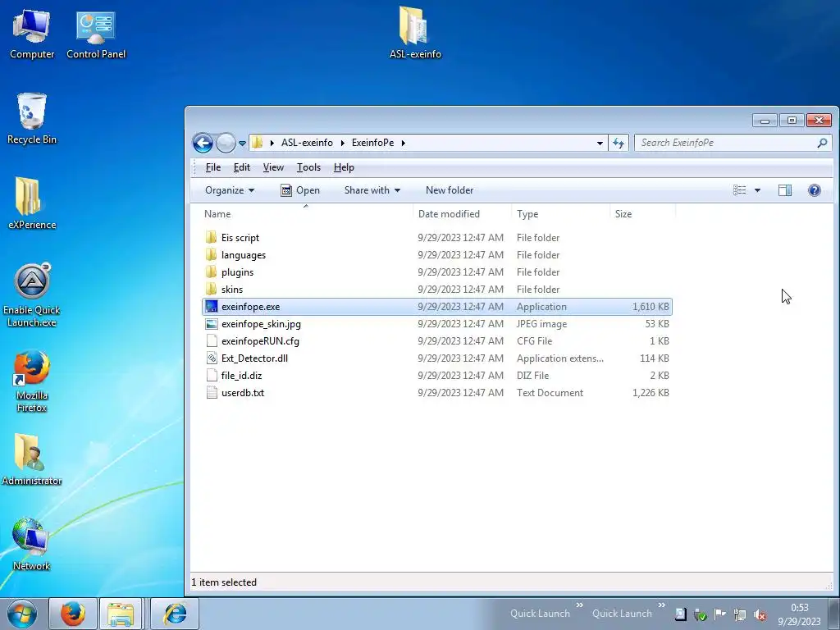Show the preview pane
This screenshot has width=840, height=630.
point(785,190)
